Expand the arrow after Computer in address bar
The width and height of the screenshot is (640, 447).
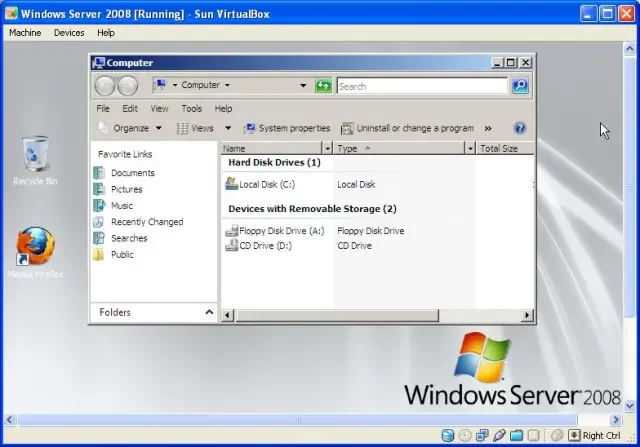227,85
